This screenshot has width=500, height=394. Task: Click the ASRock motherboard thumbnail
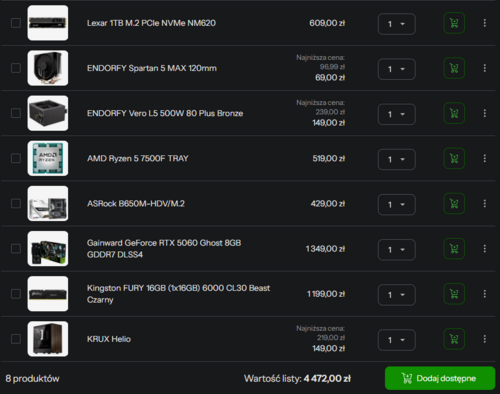click(x=48, y=203)
